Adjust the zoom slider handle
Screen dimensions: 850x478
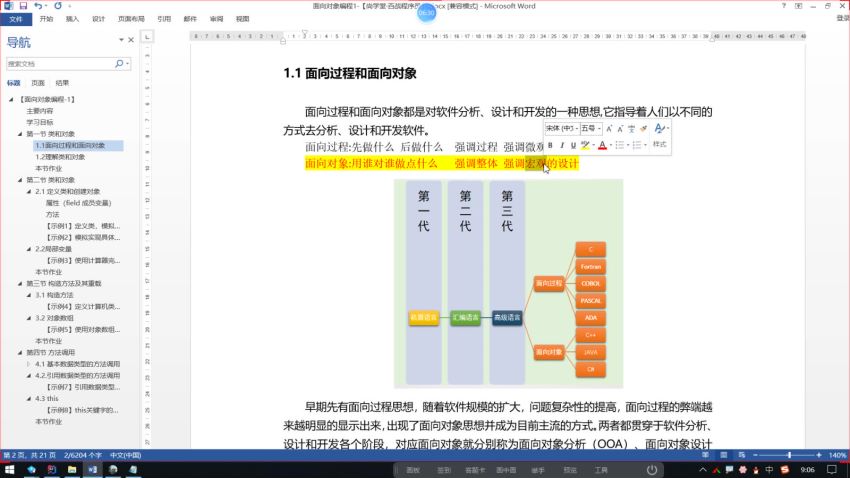pyautogui.click(x=789, y=455)
